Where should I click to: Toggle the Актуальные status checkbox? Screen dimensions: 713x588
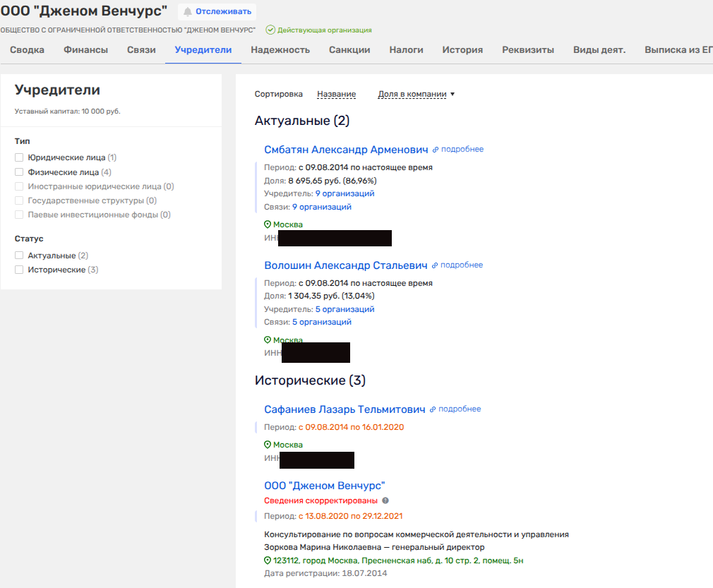tap(19, 256)
